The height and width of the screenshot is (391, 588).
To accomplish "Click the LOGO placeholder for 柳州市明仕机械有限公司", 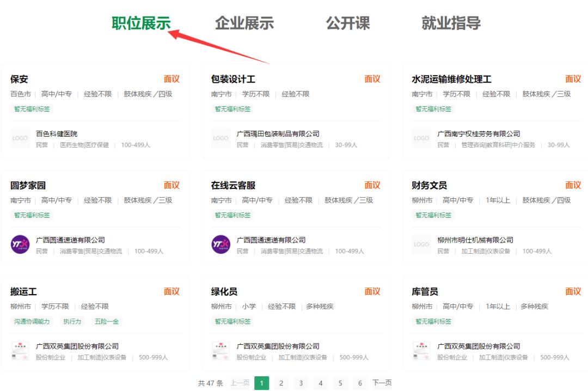I will tap(421, 245).
